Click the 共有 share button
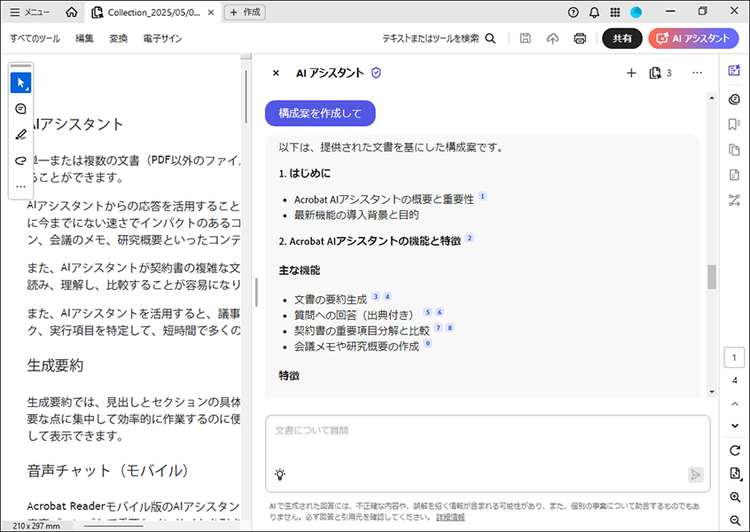This screenshot has width=750, height=532. [x=622, y=38]
